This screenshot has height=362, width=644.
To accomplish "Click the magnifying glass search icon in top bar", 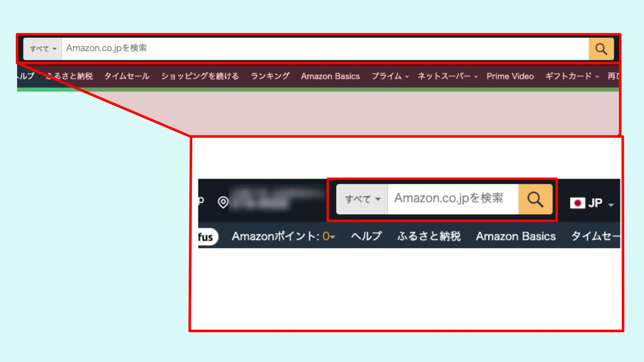I will [x=601, y=49].
